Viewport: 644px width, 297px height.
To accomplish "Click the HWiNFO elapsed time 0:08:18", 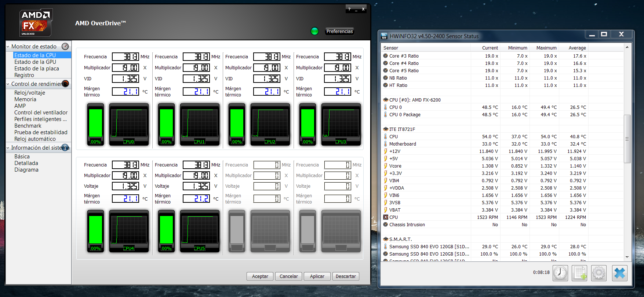I will point(541,272).
